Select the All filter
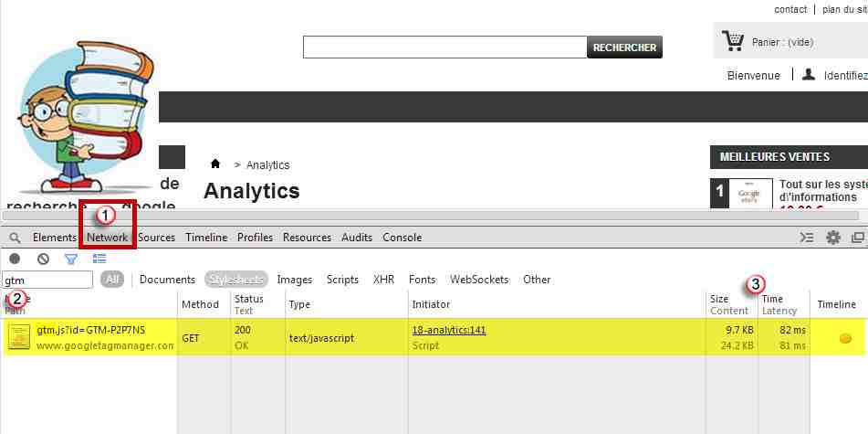Image resolution: width=868 pixels, height=434 pixels. click(112, 280)
